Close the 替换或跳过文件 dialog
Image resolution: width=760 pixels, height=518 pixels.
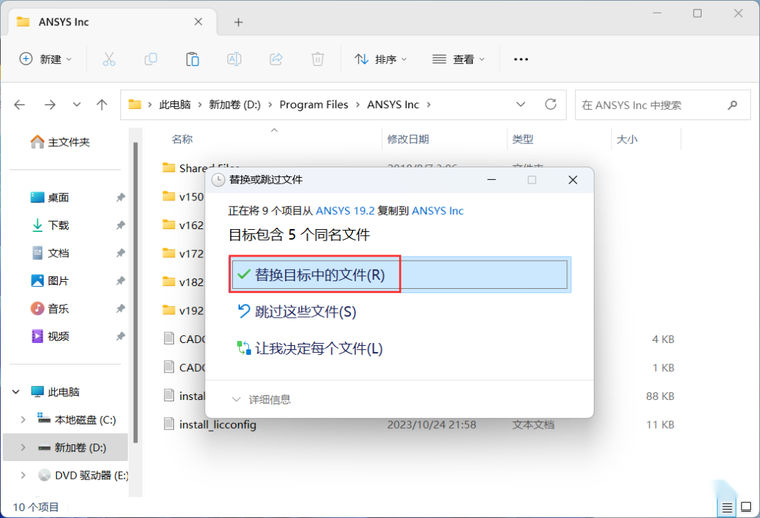click(x=572, y=180)
